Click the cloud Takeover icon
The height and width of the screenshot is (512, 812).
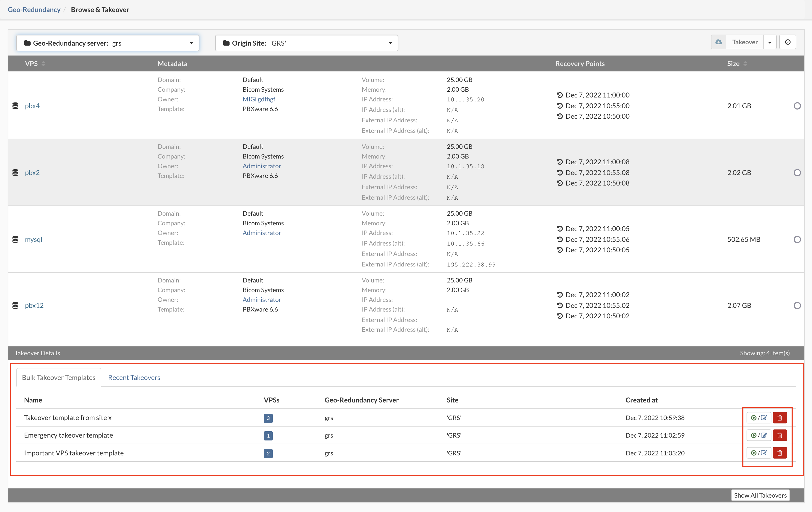pos(719,42)
